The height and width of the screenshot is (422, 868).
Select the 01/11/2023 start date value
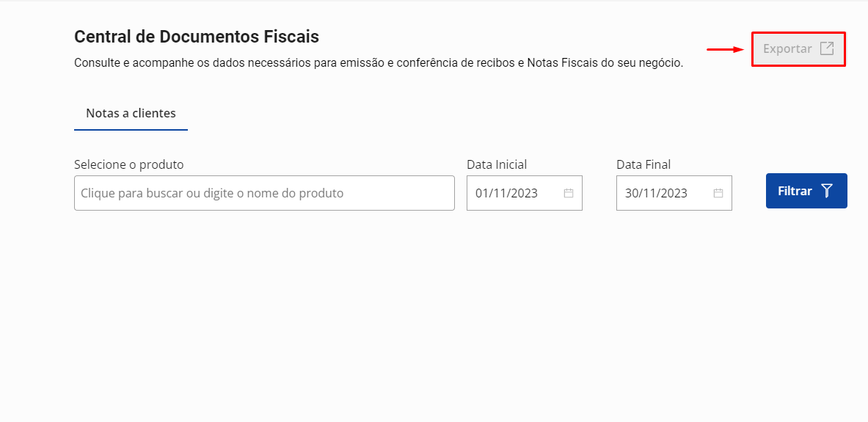point(506,193)
